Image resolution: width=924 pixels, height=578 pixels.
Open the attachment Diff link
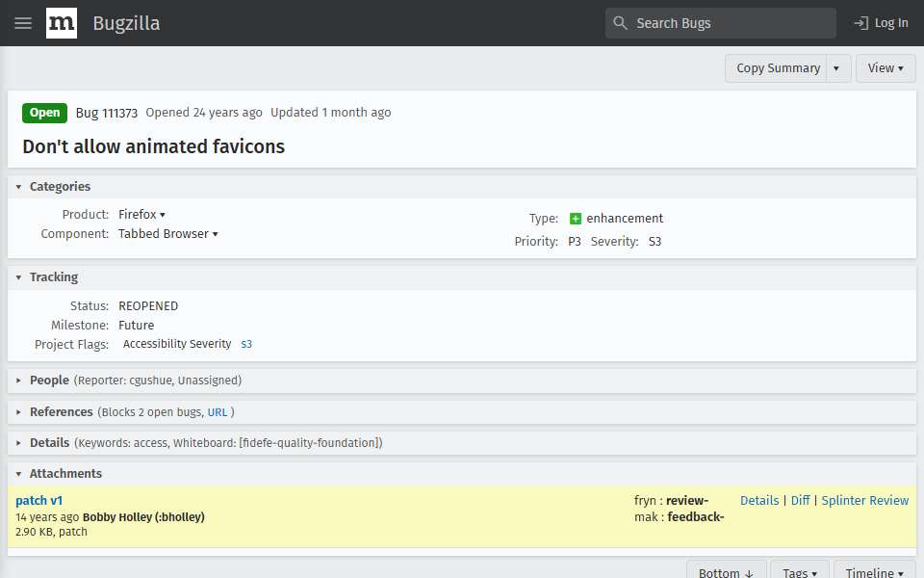800,501
